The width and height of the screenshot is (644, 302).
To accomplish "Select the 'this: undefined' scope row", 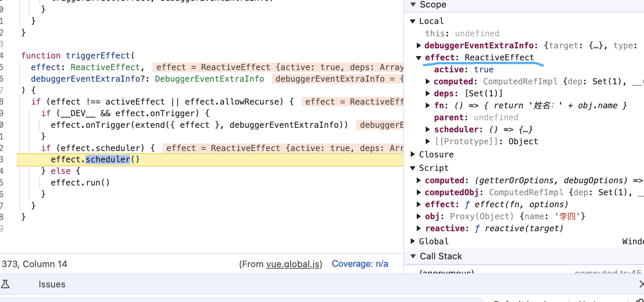I will [462, 34].
